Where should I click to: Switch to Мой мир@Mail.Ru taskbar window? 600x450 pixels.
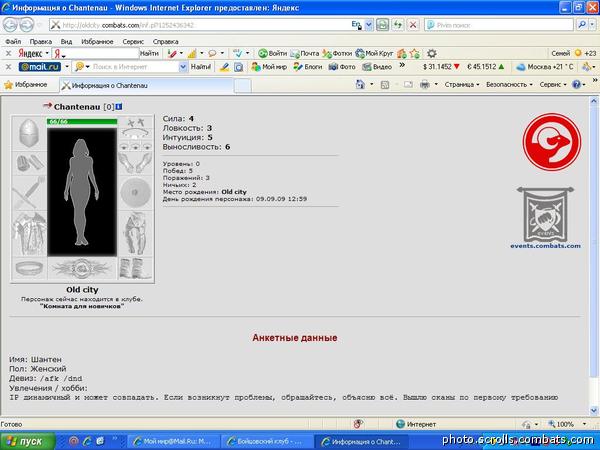point(173,442)
